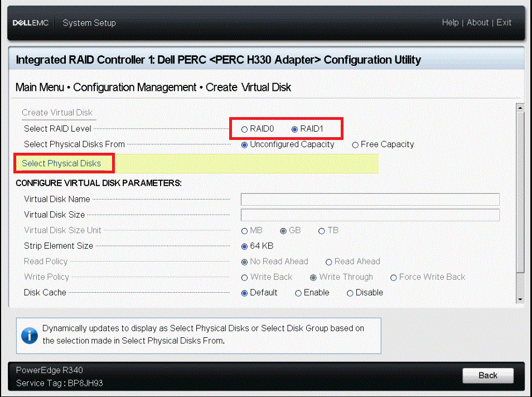Screen dimensions: 532x397
Task: Click the Read Policy label
Action: click(46, 262)
